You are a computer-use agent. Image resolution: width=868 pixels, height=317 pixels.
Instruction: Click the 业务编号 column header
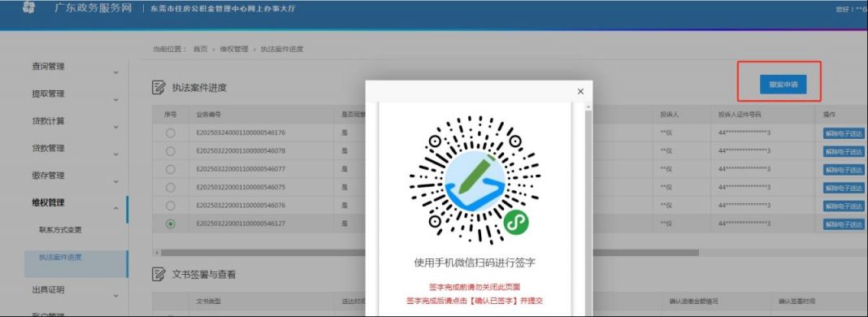[209, 115]
